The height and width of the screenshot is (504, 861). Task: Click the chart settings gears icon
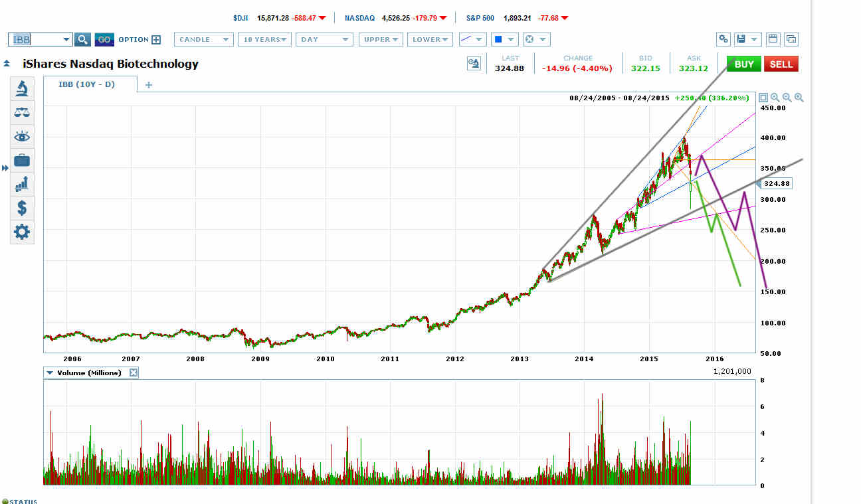(723, 40)
